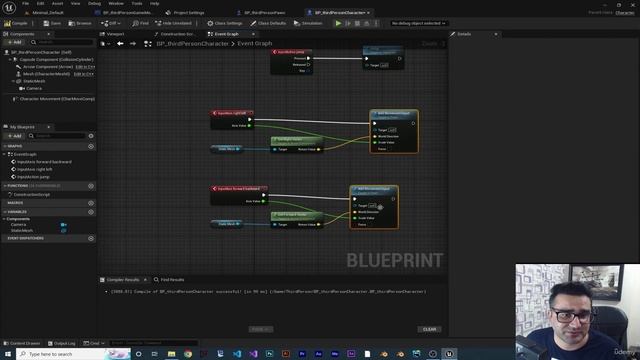Select Character Movement component
The width and height of the screenshot is (640, 360).
57,99
